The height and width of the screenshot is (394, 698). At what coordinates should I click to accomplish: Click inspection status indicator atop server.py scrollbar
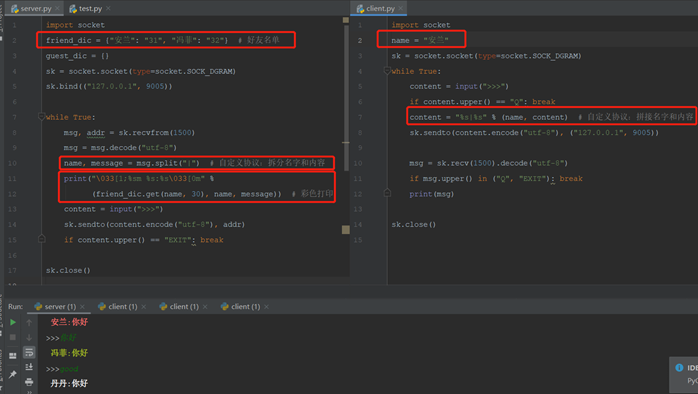point(346,20)
